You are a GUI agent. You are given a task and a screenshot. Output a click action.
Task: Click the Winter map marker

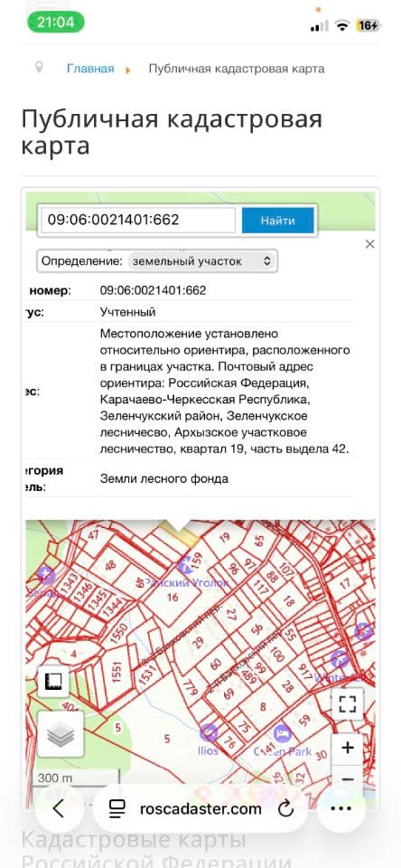pyautogui.click(x=340, y=659)
